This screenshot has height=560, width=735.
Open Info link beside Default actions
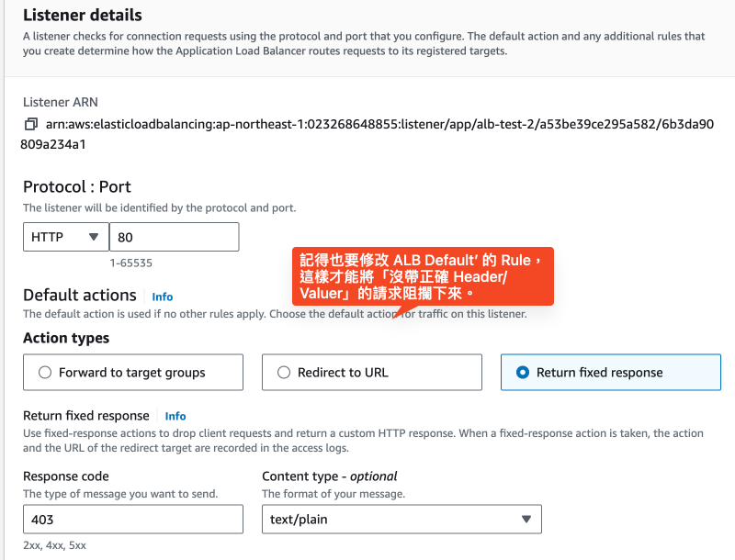[x=163, y=297]
